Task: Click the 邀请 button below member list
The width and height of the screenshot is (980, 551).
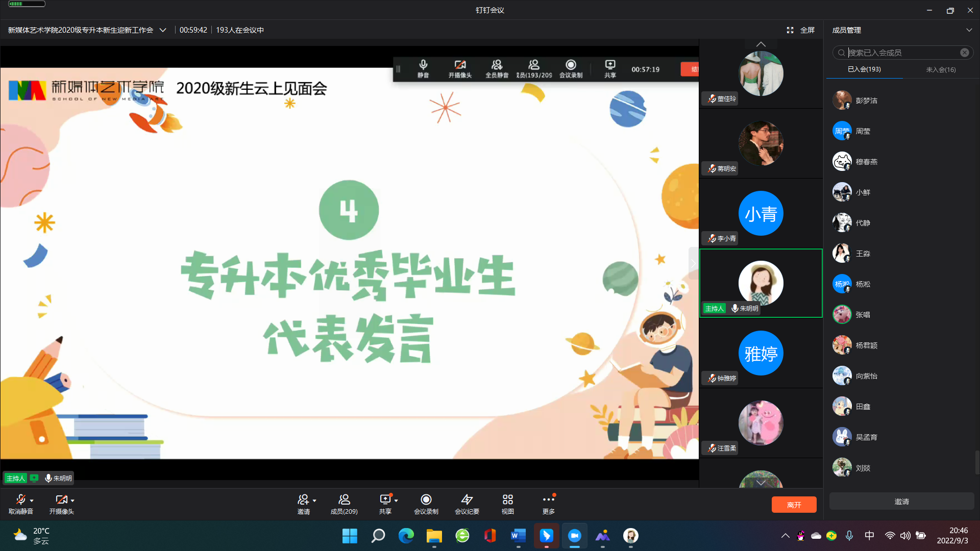Action: pos(901,502)
